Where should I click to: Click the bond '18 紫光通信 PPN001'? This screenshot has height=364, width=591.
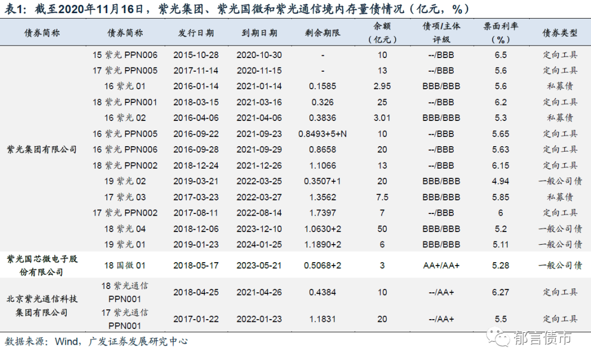click(x=125, y=292)
